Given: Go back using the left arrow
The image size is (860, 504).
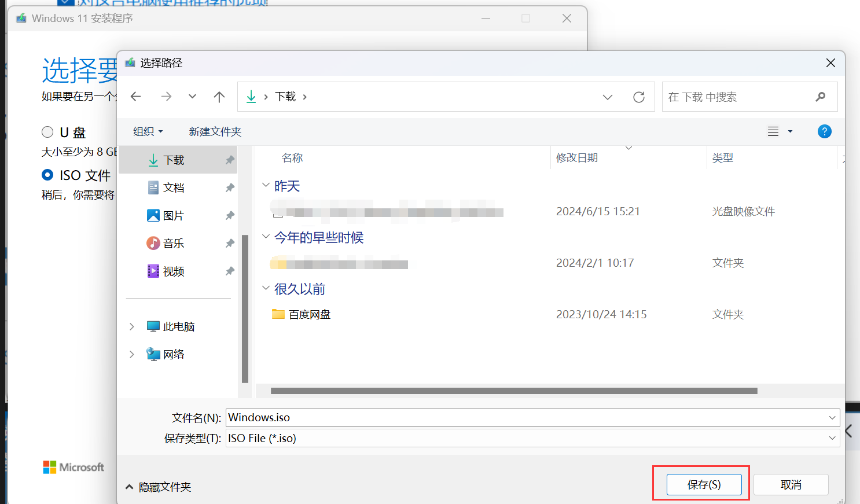Looking at the screenshot, I should (x=136, y=97).
